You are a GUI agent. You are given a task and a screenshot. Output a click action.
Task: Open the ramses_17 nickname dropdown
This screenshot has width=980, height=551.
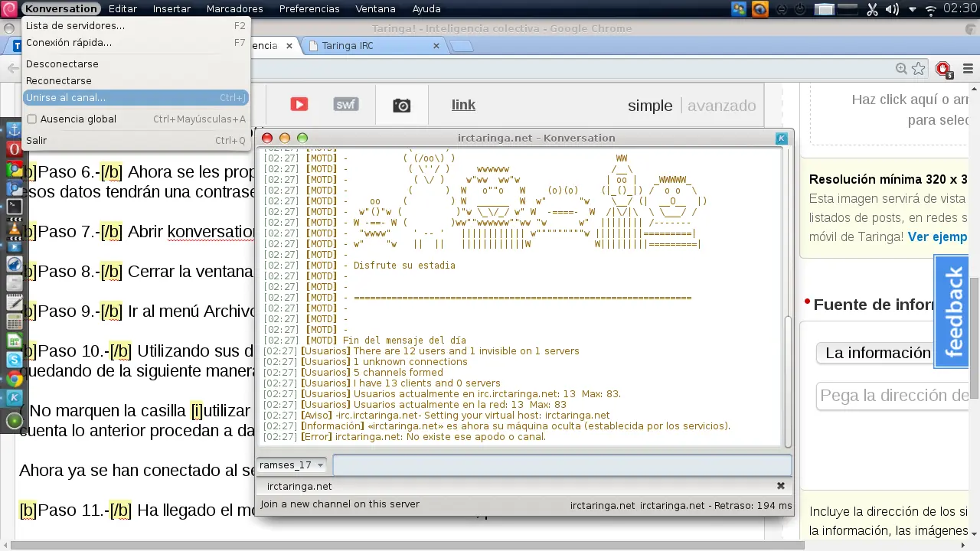coord(292,465)
